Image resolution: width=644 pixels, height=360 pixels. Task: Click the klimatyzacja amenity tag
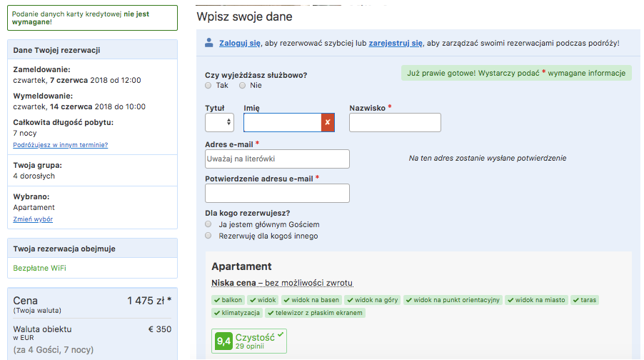point(237,313)
